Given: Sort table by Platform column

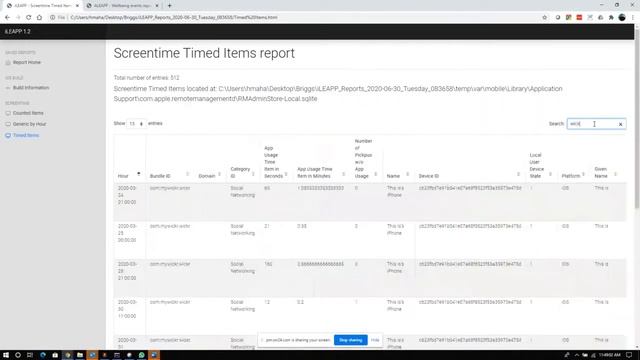Looking at the screenshot, I should (x=573, y=176).
